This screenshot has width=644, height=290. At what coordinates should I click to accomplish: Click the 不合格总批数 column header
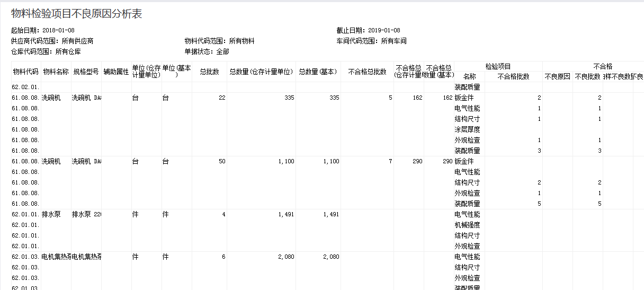[x=367, y=72]
